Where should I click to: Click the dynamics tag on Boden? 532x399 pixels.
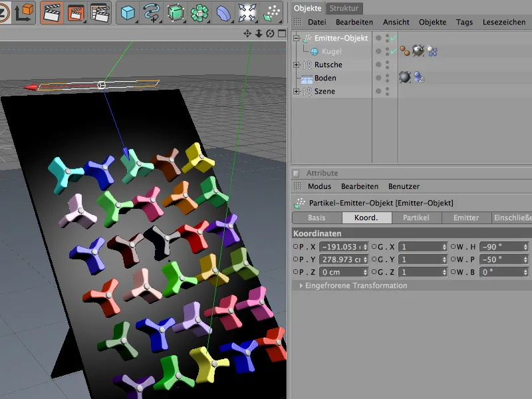pos(419,78)
